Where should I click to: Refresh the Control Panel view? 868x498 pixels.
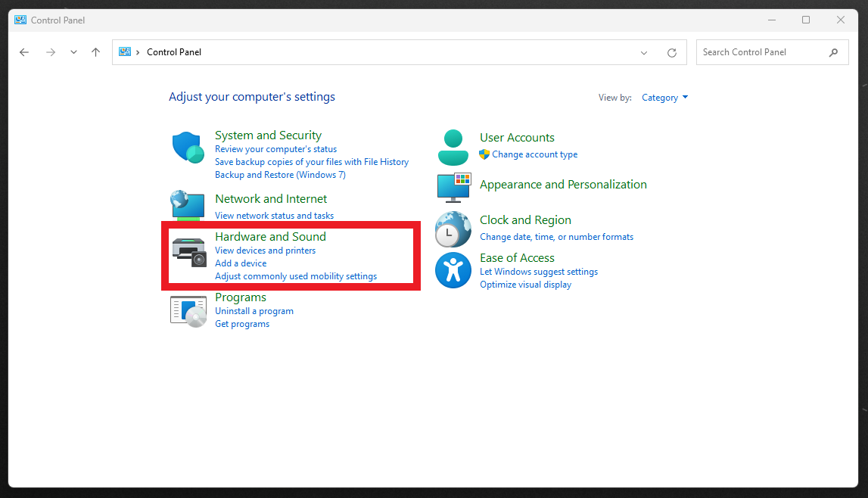tap(671, 53)
